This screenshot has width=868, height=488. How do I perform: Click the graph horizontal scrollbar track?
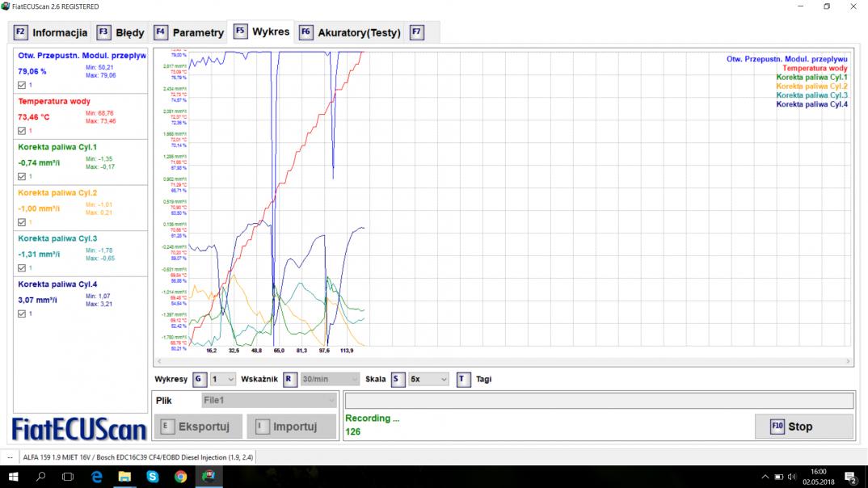click(x=504, y=361)
